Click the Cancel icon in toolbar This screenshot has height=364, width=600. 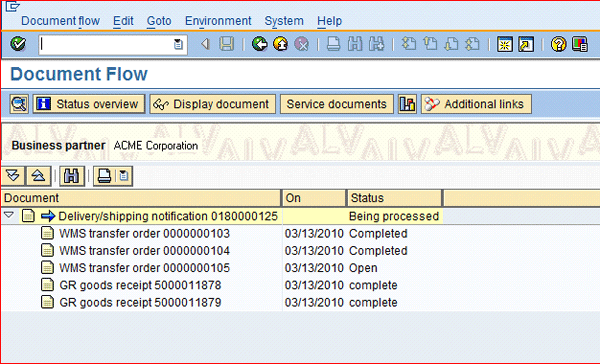click(x=302, y=44)
